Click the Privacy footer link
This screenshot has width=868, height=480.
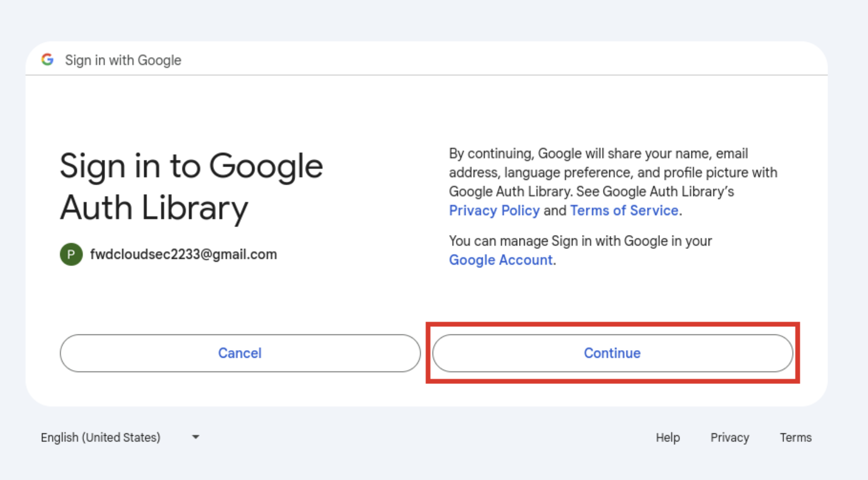730,437
